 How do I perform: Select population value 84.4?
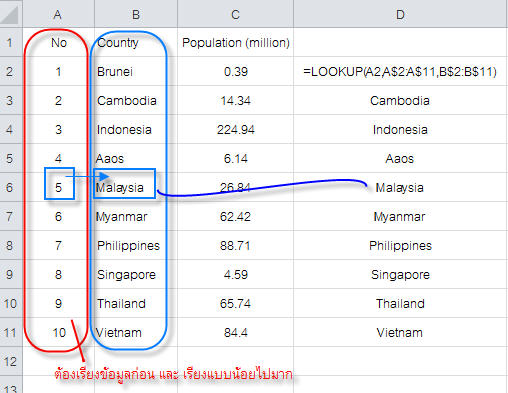(235, 332)
